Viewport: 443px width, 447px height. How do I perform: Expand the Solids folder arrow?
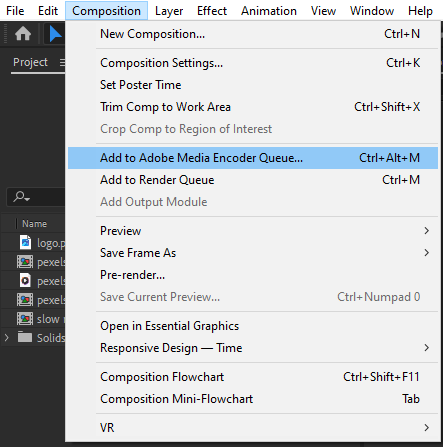6,338
